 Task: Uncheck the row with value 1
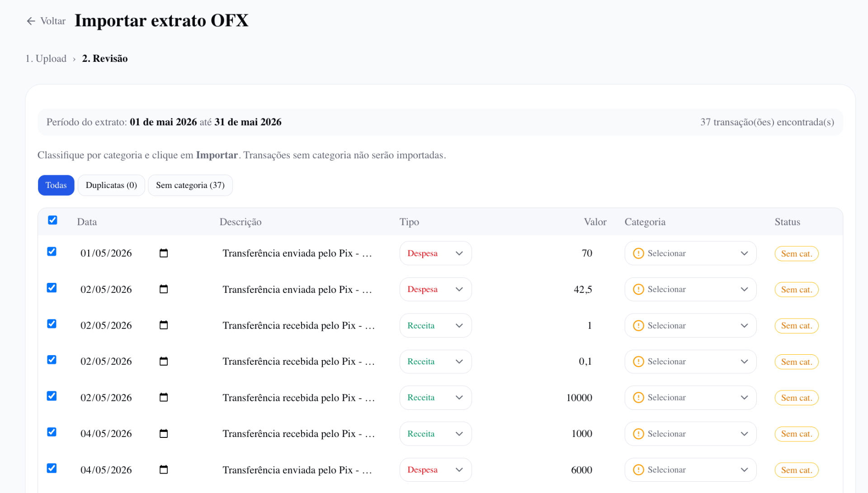52,324
